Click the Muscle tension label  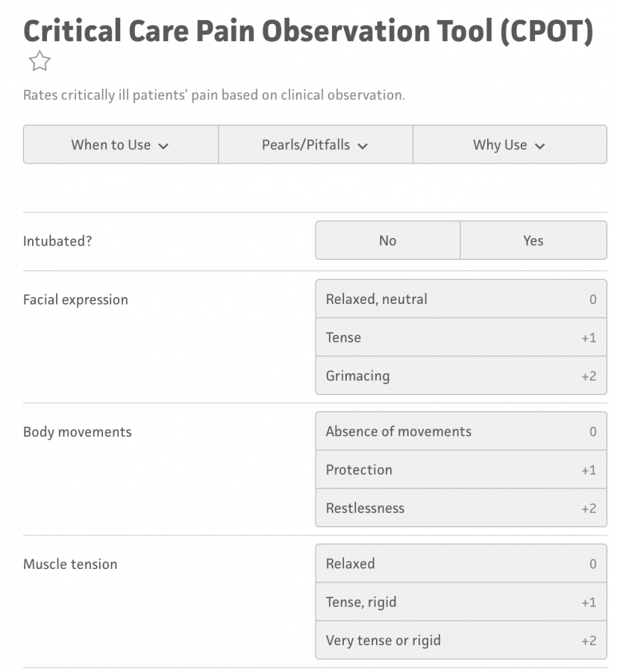[70, 564]
